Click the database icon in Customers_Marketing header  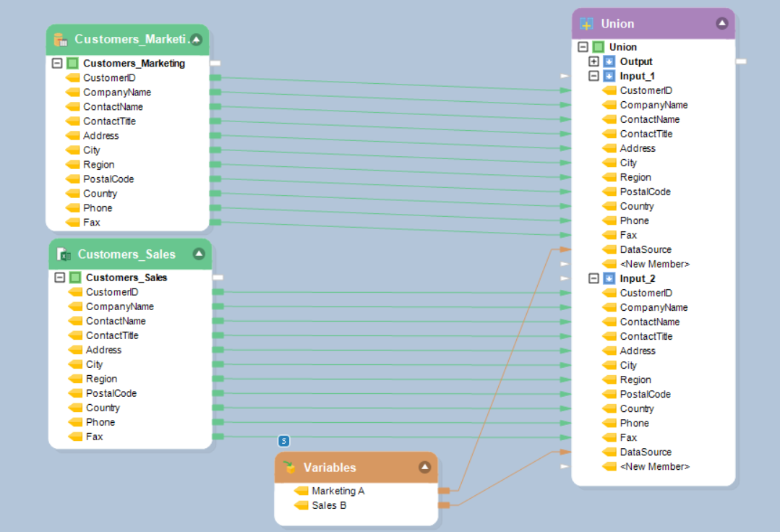(61, 40)
